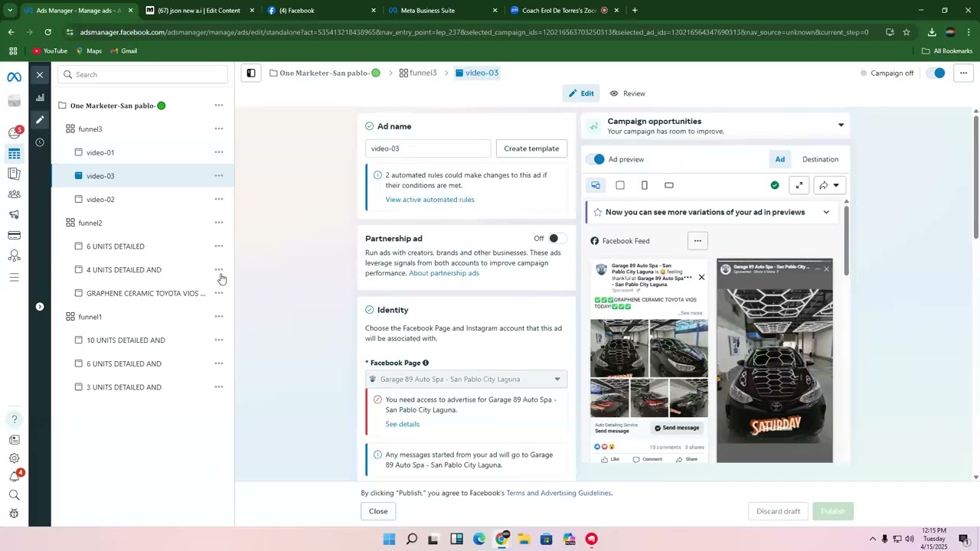Select 10 UNITS DETAILED AND ad
Screen dimensions: 980x551
pos(126,341)
